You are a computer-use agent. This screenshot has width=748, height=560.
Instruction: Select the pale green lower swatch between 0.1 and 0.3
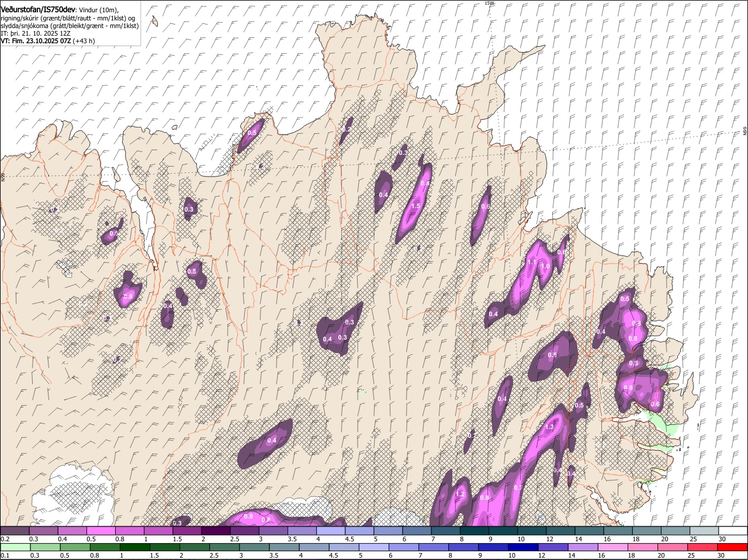point(15,547)
